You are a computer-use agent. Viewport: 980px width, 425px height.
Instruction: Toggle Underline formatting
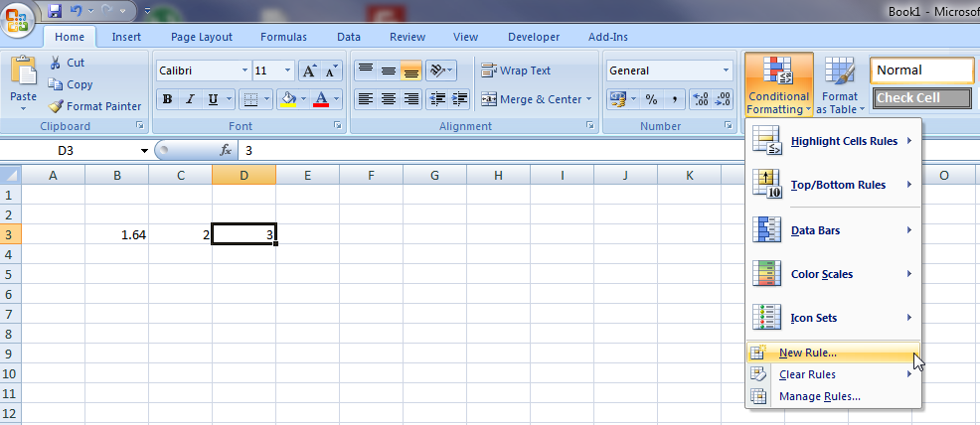pyautogui.click(x=212, y=99)
